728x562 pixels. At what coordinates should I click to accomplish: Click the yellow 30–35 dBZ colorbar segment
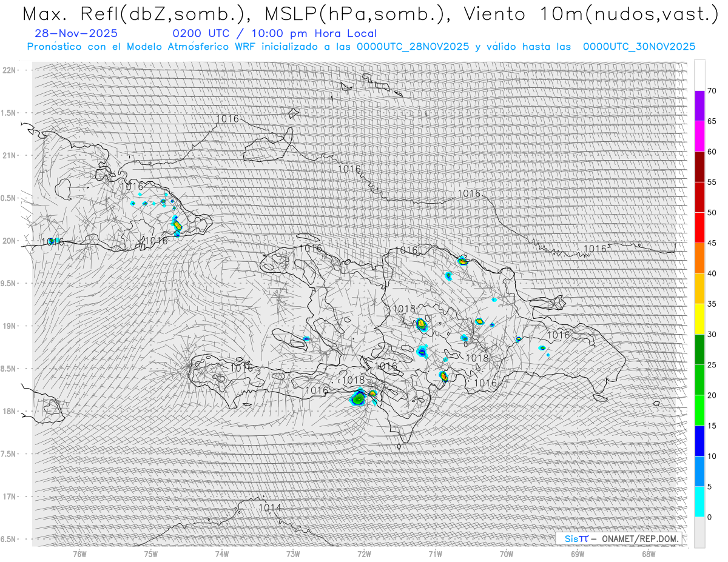coord(699,319)
